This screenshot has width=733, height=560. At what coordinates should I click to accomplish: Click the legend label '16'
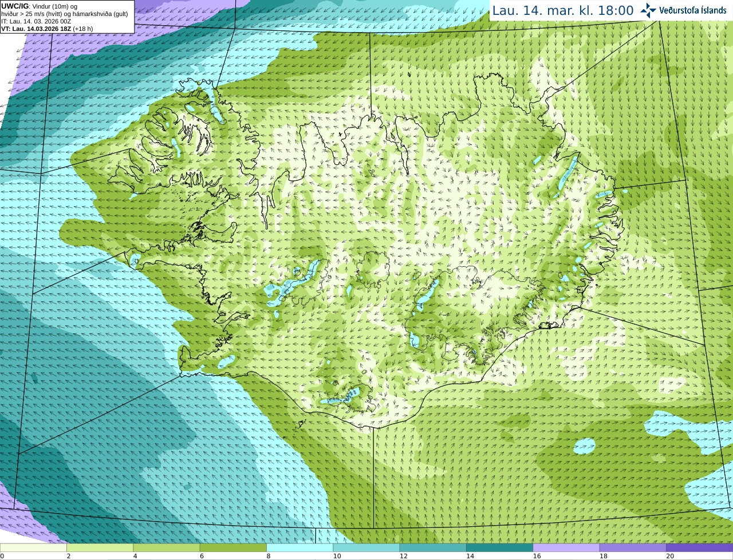pyautogui.click(x=537, y=556)
